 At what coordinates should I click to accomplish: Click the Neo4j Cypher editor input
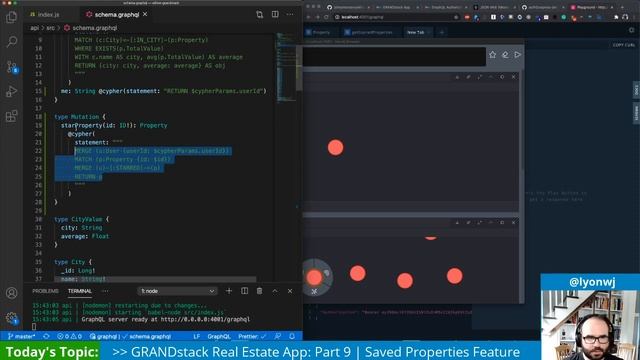pos(394,56)
